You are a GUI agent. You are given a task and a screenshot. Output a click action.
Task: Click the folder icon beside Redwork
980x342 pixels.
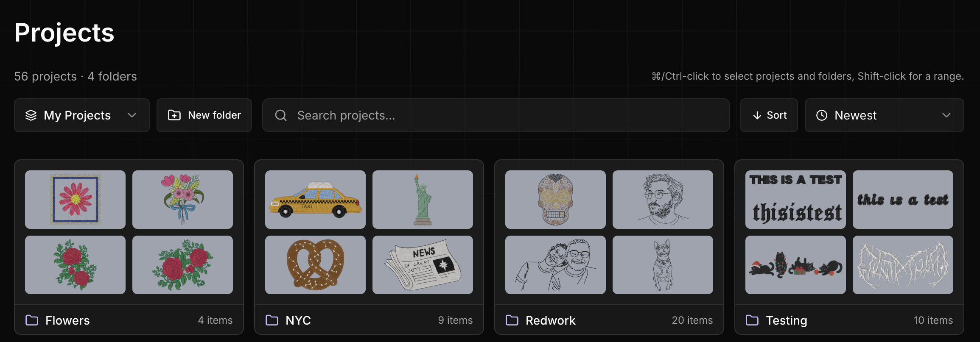tap(512, 320)
